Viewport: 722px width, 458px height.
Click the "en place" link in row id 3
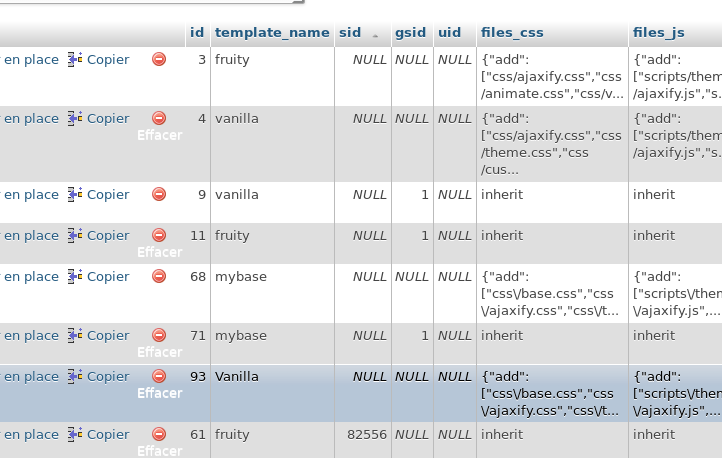(x=31, y=60)
